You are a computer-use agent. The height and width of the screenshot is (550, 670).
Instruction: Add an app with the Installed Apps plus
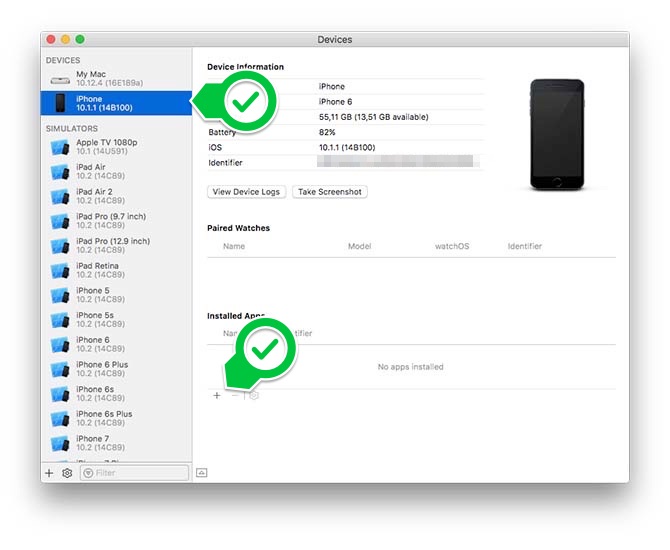point(217,396)
